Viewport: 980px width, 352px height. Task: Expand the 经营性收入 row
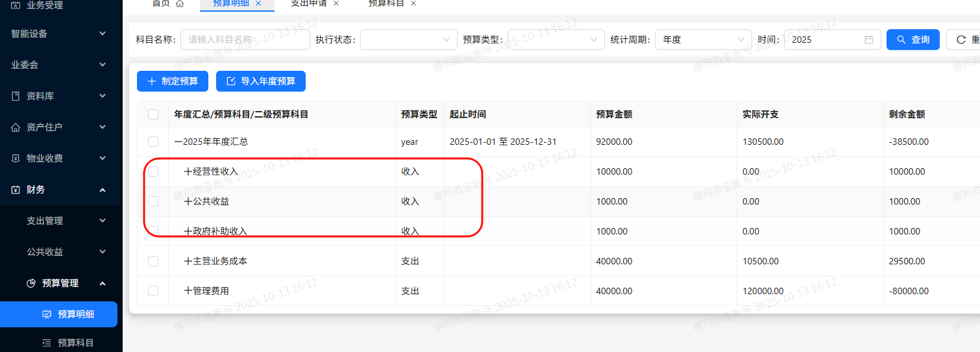pyautogui.click(x=188, y=171)
